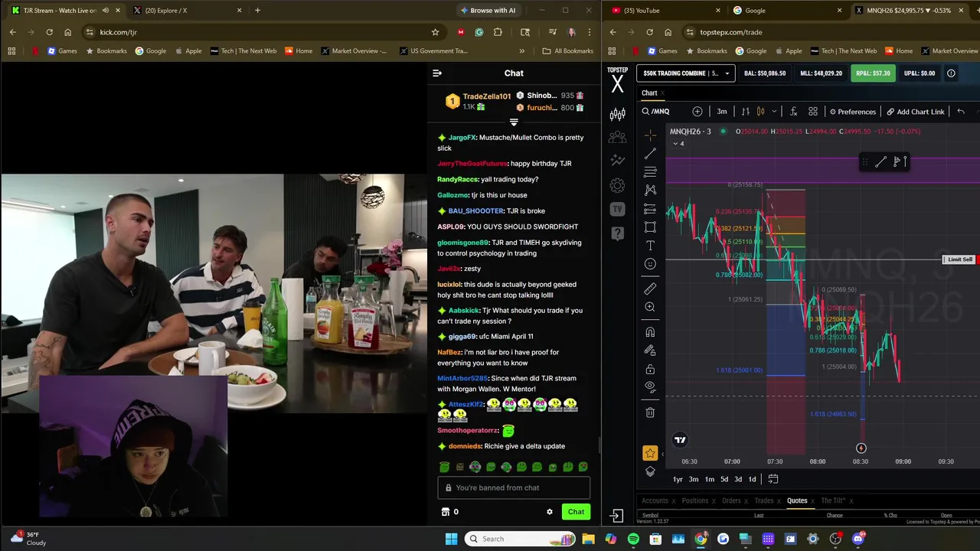Open Spotify from the Windows taskbar
Viewport: 980px width, 551px height.
point(633,539)
